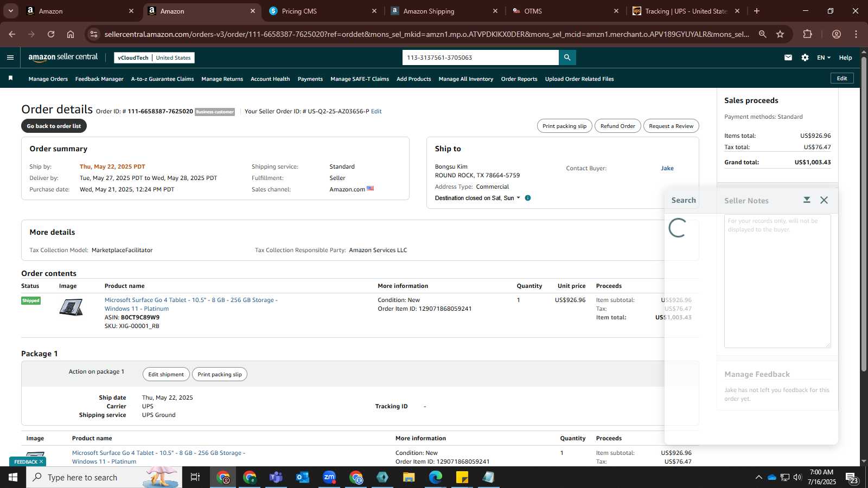Click Print packing slip at top
The image size is (868, 488).
(x=564, y=126)
